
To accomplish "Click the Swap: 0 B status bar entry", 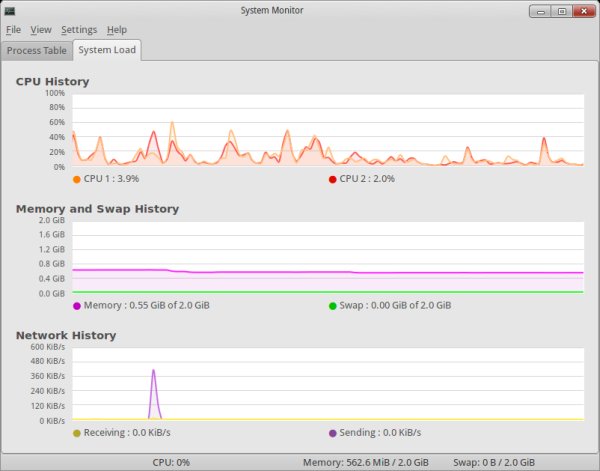I will [494, 463].
